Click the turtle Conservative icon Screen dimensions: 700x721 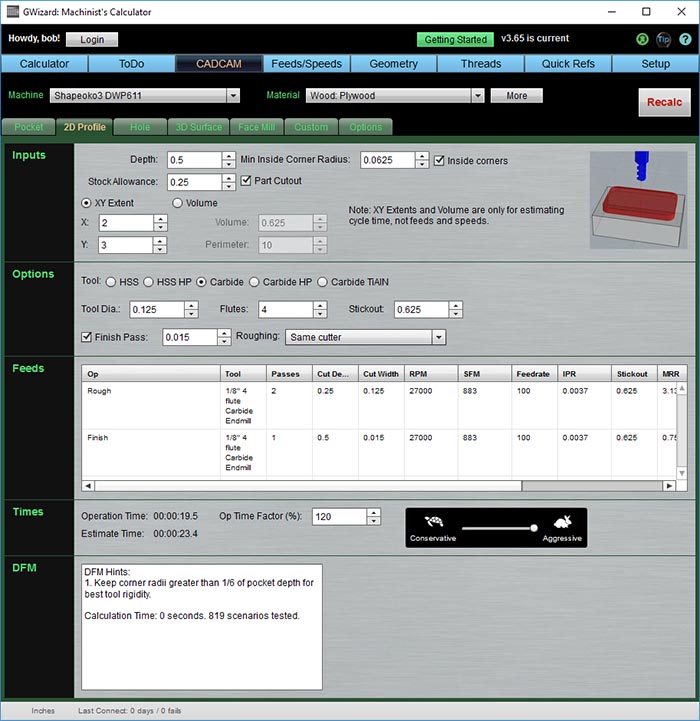pyautogui.click(x=434, y=522)
